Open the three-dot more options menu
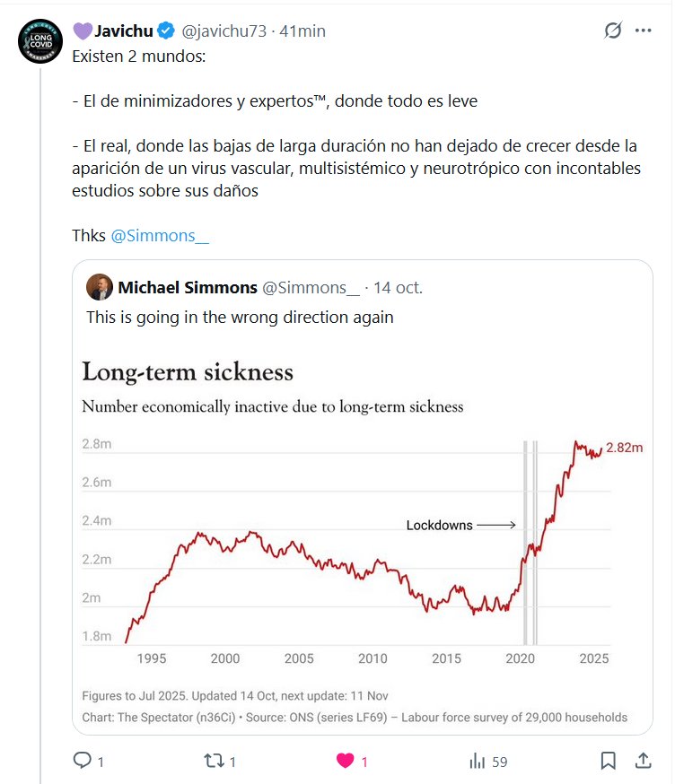 pos(643,30)
